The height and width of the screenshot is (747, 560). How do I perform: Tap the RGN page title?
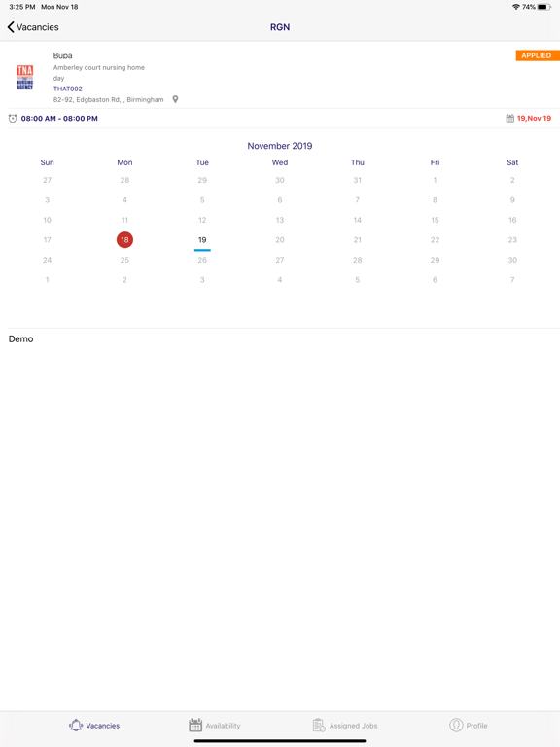(280, 27)
